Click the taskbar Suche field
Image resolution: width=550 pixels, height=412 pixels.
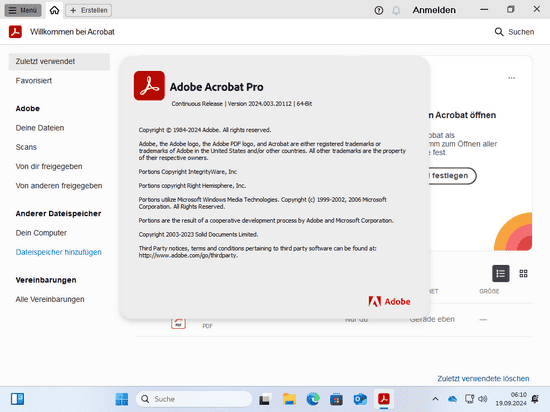194,399
